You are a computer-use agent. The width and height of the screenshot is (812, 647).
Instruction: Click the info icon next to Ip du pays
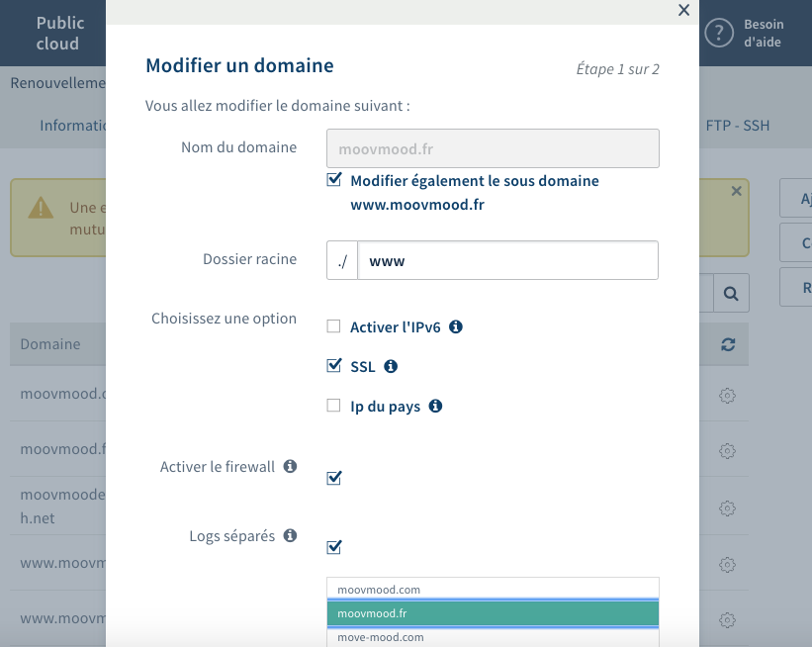click(435, 406)
